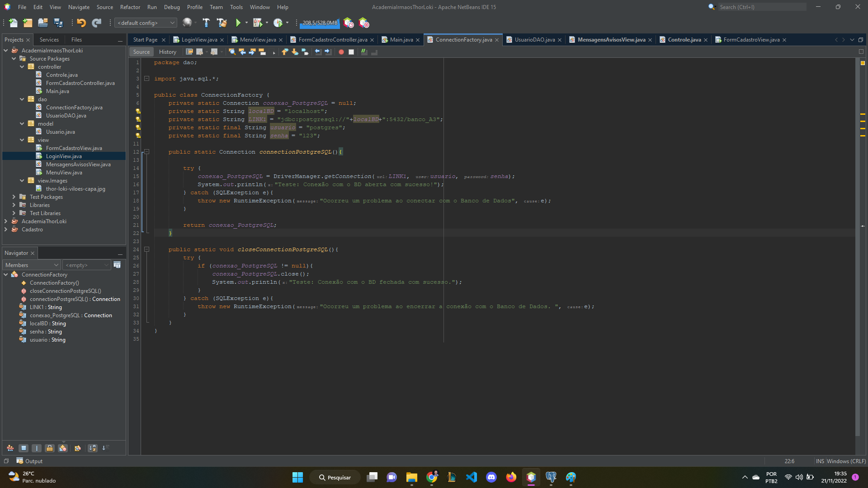
Task: Switch to the History view of the editor
Action: (x=167, y=52)
